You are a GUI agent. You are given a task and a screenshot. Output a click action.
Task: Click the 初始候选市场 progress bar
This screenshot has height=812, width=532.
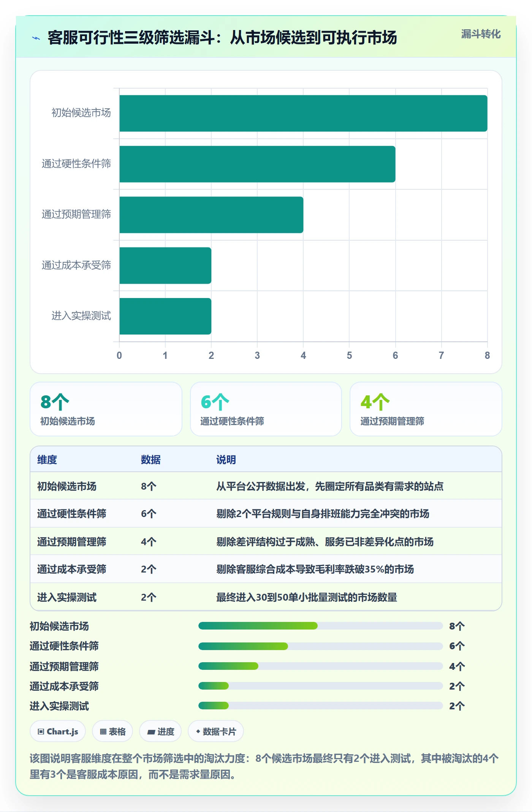[x=321, y=626]
